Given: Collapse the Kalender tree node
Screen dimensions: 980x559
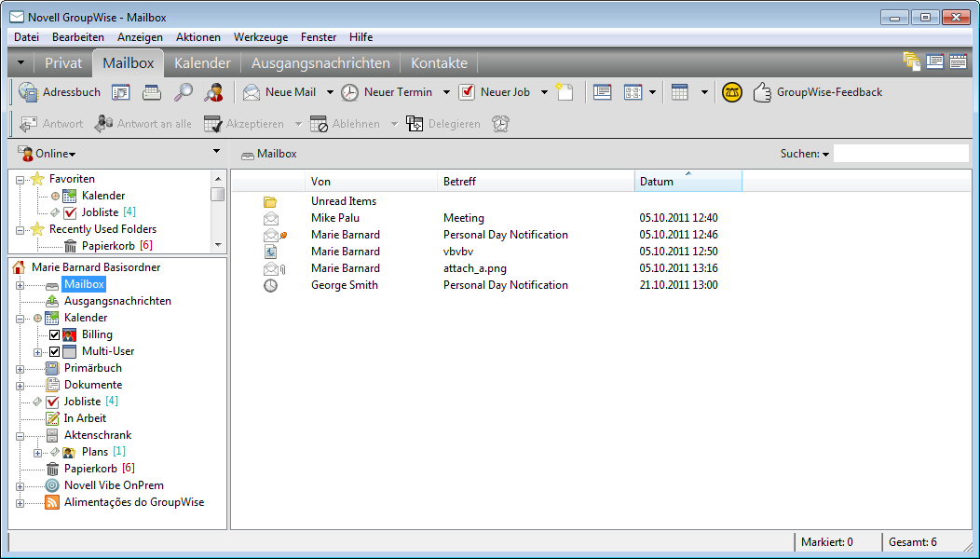Looking at the screenshot, I should pos(20,319).
